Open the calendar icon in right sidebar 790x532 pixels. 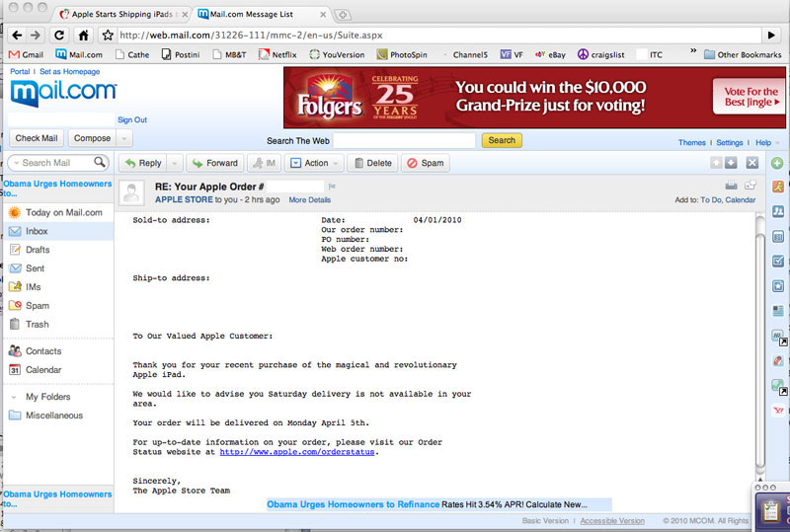pos(778,236)
